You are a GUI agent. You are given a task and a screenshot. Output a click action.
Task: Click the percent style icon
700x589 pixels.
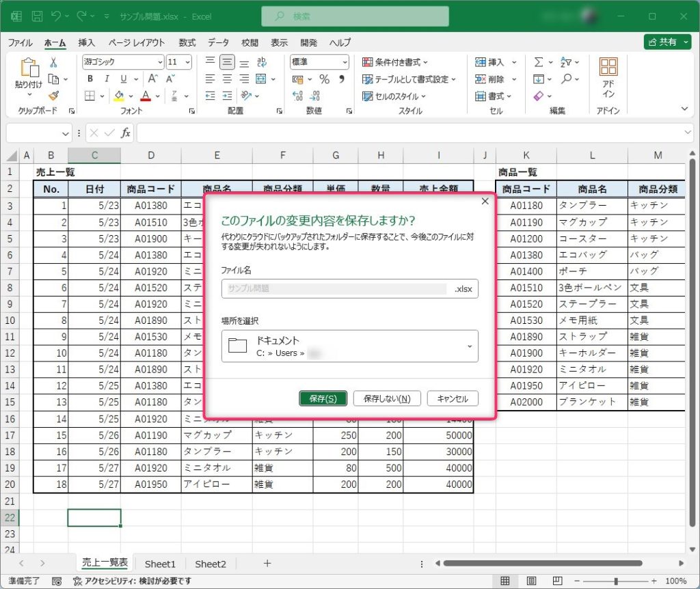click(x=324, y=79)
